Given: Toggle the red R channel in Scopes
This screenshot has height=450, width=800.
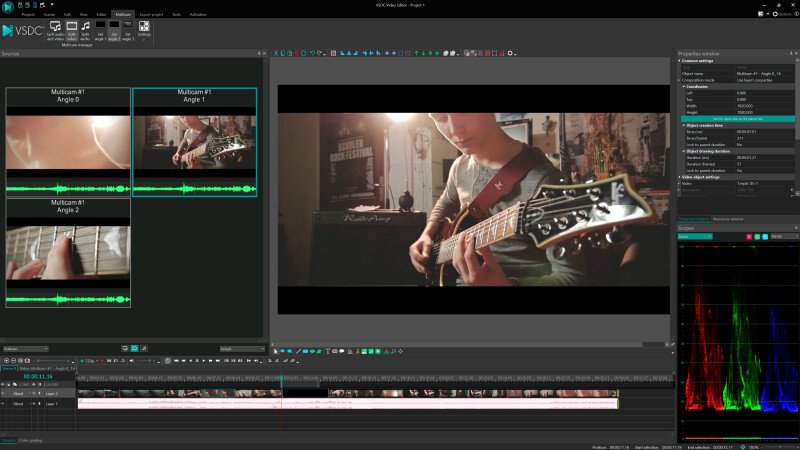Looking at the screenshot, I should point(749,237).
